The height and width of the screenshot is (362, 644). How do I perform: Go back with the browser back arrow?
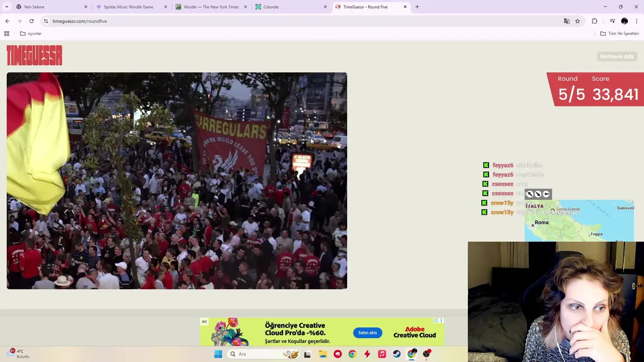click(x=7, y=21)
